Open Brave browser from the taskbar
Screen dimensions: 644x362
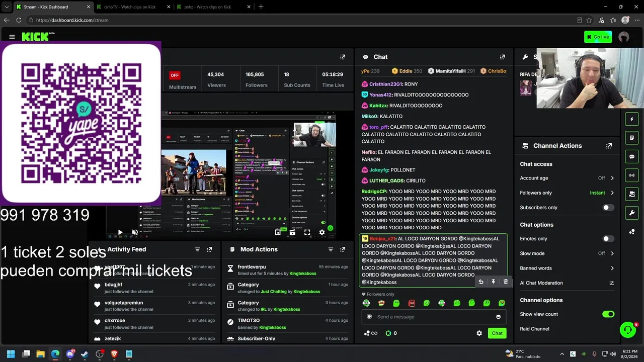114,354
